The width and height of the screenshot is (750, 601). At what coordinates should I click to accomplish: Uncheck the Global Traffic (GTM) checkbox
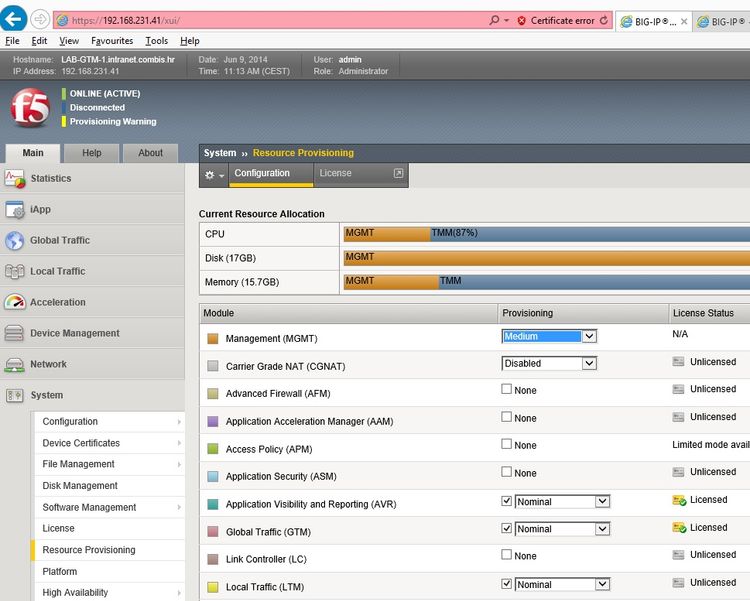click(x=507, y=528)
